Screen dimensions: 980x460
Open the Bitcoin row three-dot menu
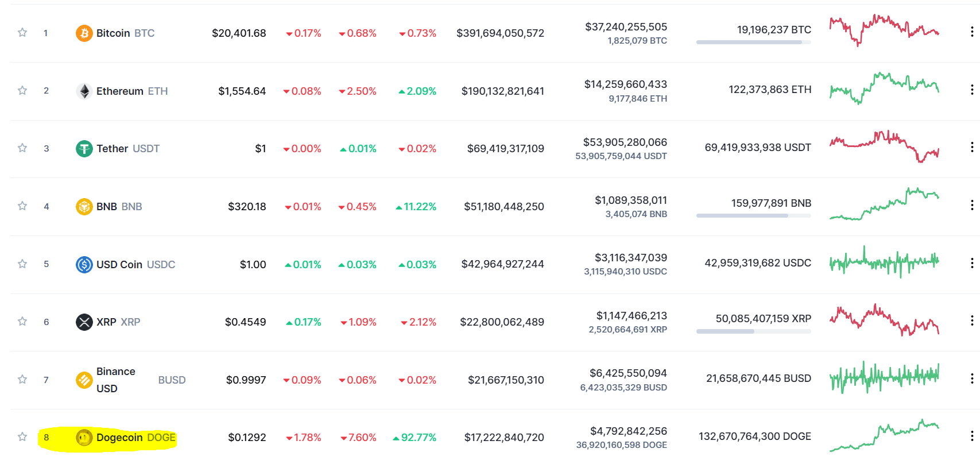coord(971,32)
